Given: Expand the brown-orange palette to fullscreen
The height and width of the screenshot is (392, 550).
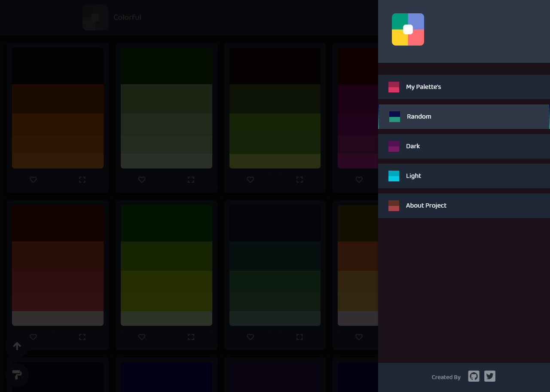Looking at the screenshot, I should (x=82, y=180).
